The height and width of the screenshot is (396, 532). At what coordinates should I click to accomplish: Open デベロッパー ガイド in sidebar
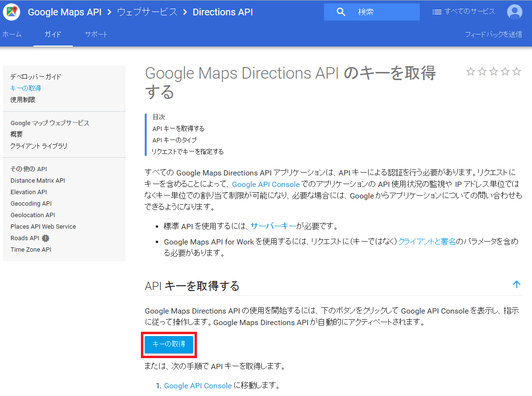click(x=35, y=77)
